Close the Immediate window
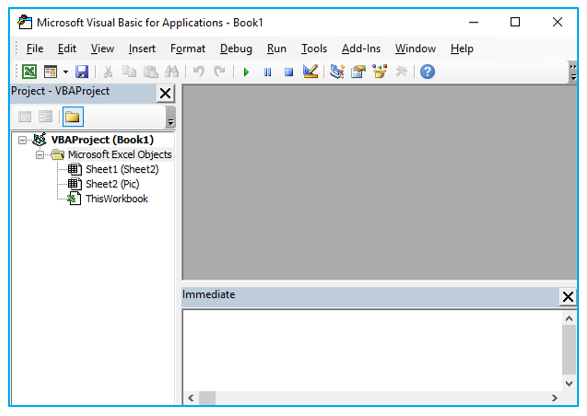 568,297
